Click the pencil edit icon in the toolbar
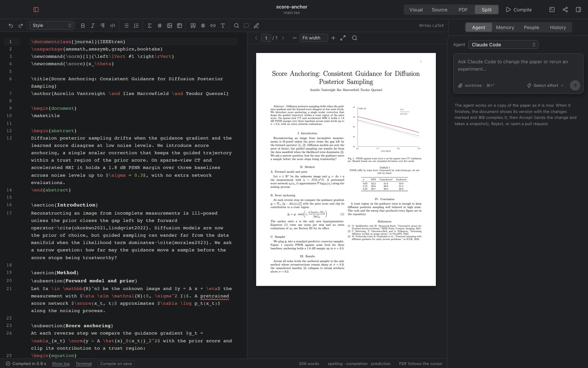The image size is (588, 368). tap(256, 26)
